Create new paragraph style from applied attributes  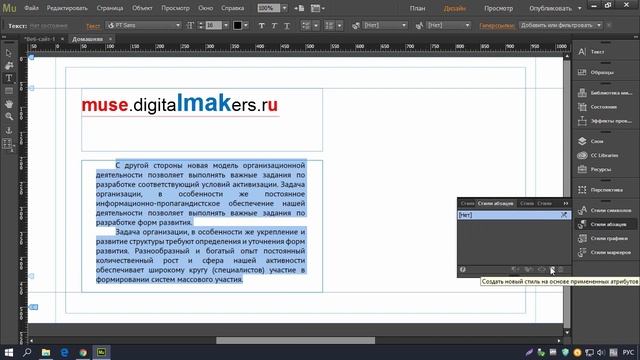[x=552, y=269]
